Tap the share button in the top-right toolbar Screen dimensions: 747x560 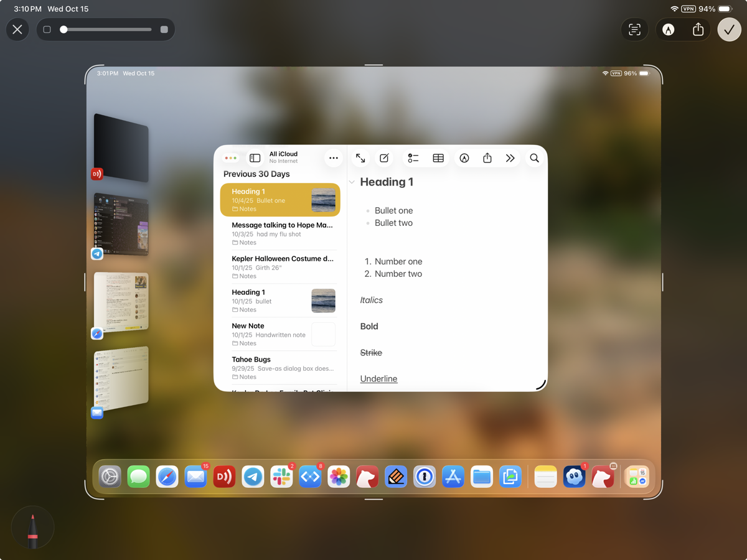[x=698, y=29]
